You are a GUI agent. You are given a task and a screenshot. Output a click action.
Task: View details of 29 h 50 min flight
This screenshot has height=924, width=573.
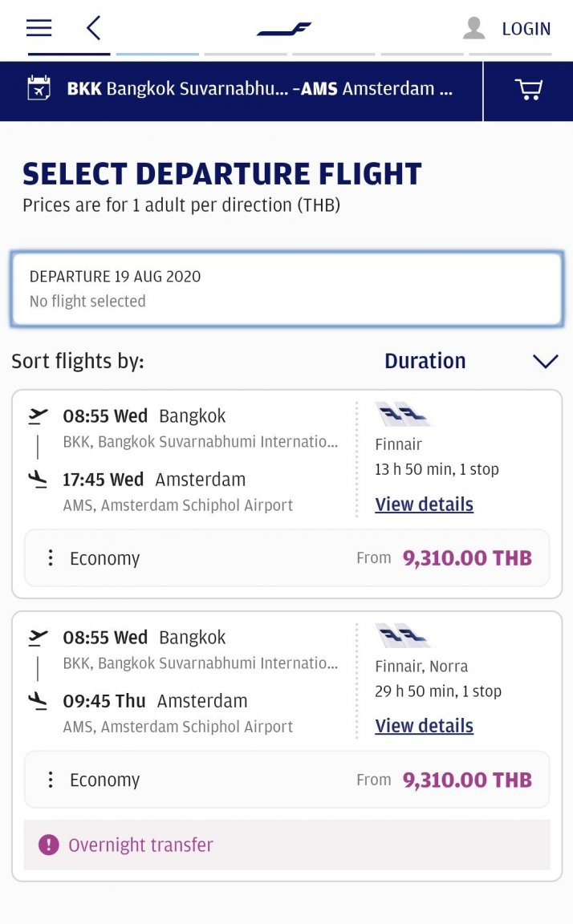click(424, 726)
